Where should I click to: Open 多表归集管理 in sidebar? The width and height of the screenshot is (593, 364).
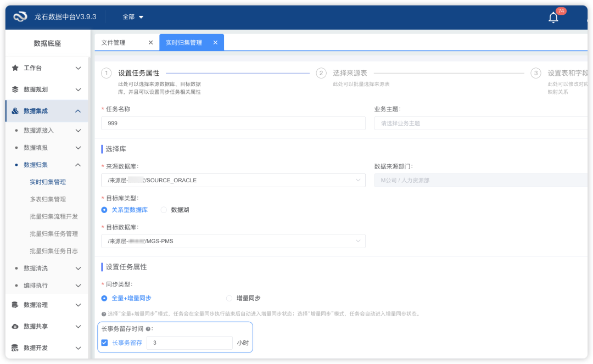[48, 200]
